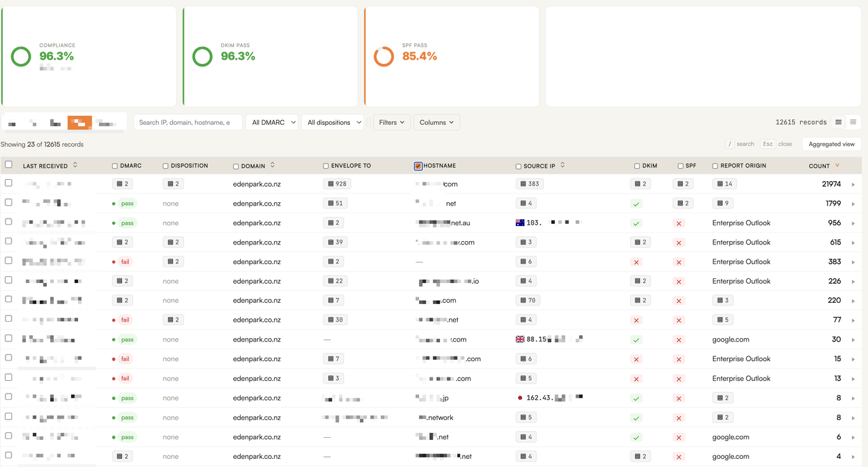The width and height of the screenshot is (868, 467).
Task: Click the DKIM Pass 96.3% ring card
Action: [271, 56]
